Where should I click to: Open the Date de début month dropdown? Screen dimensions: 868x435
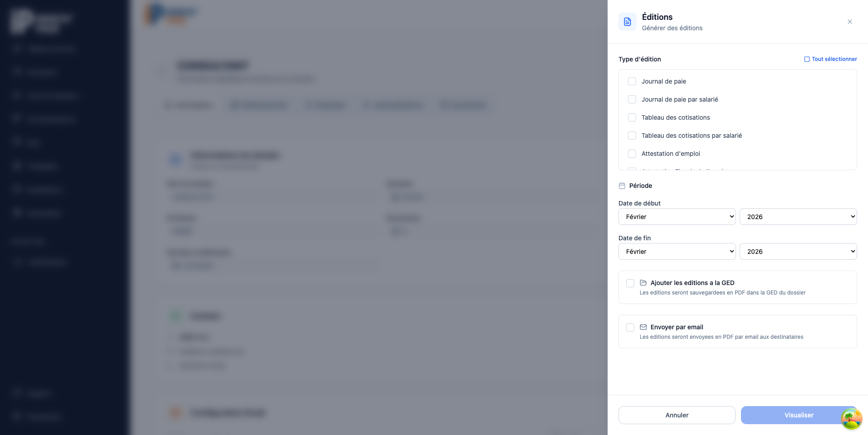[677, 217]
